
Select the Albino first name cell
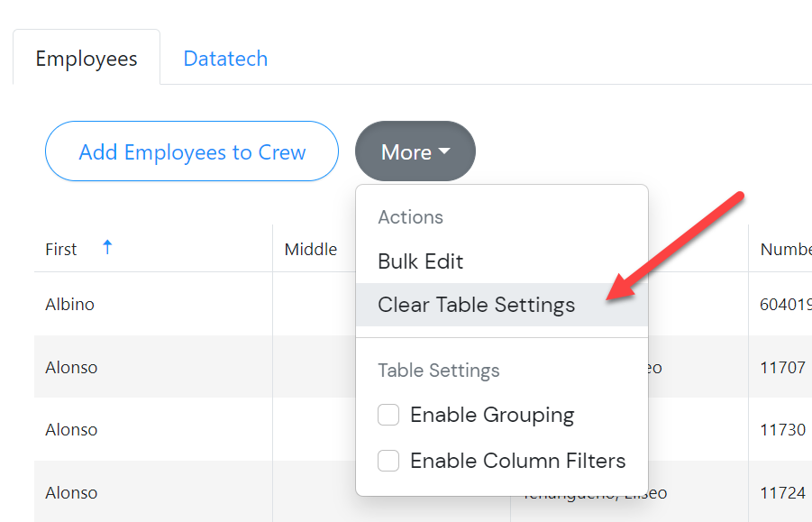(x=70, y=305)
